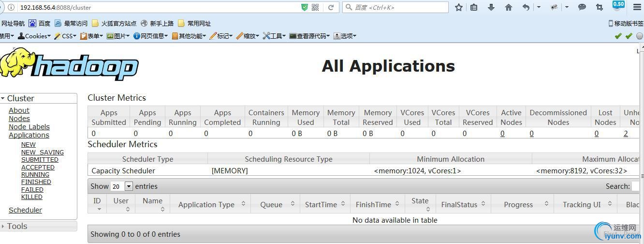Open the About link in sidebar
Image resolution: width=644 pixels, height=244 pixels.
tap(19, 110)
